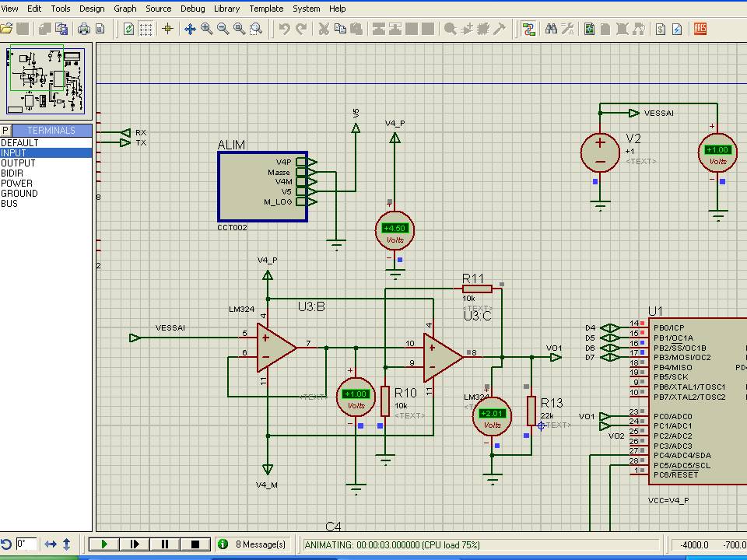
Task: Open the Library menu
Action: tap(226, 9)
